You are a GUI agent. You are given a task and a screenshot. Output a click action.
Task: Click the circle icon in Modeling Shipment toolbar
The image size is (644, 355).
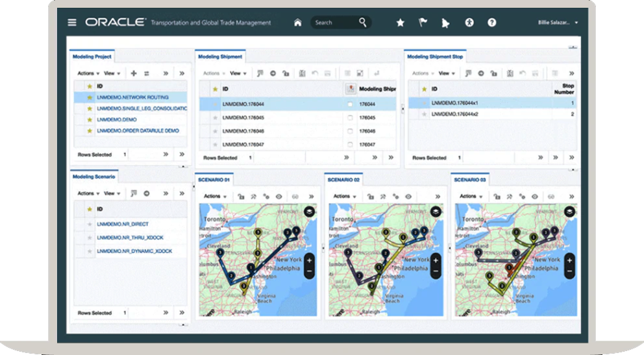[x=273, y=73]
